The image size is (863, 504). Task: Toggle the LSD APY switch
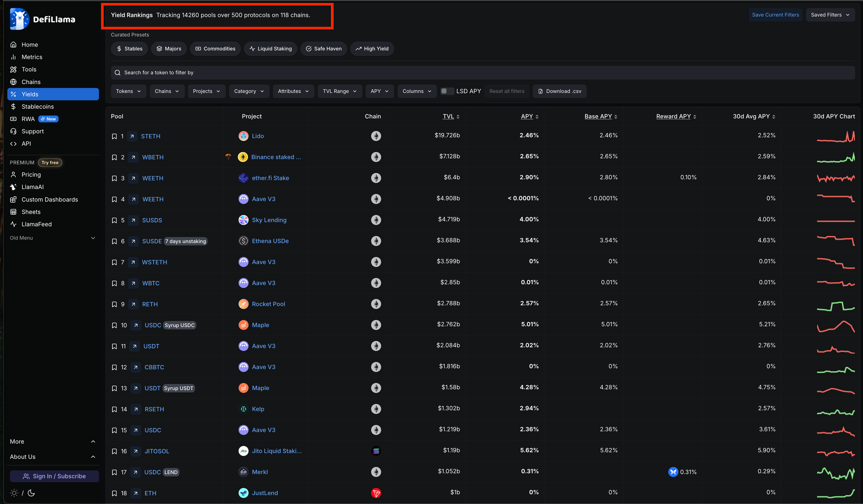point(447,91)
